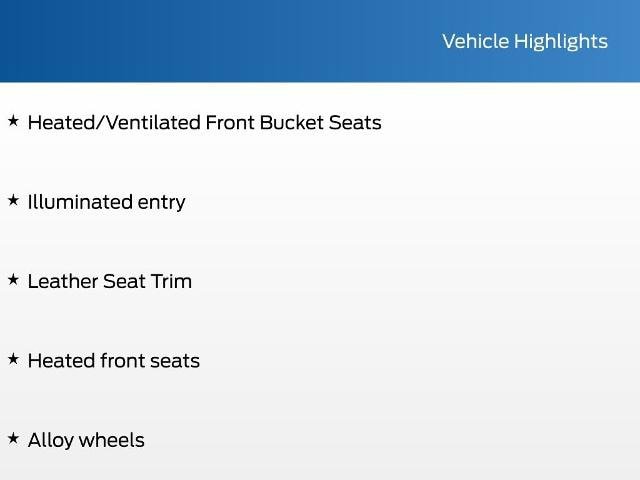The height and width of the screenshot is (480, 640).
Task: Select the star bullet next to Alloy wheels
Action: 13,438
